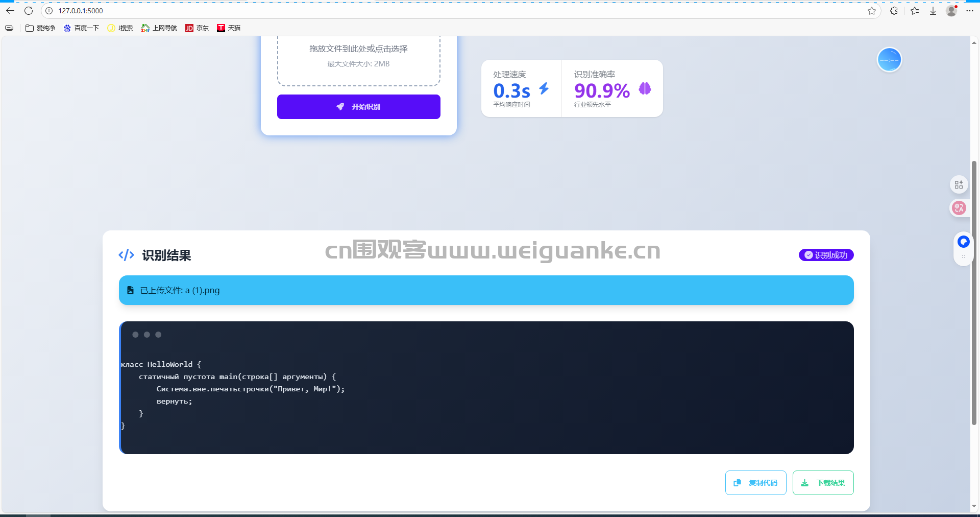Open the user profile avatar
Viewport: 980px width, 517px height.
(x=951, y=11)
